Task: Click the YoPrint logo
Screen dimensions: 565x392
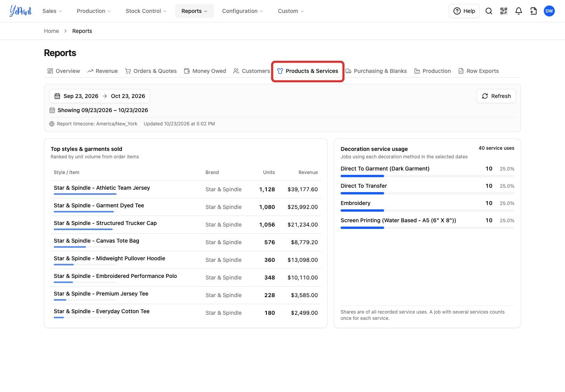Action: click(x=21, y=11)
